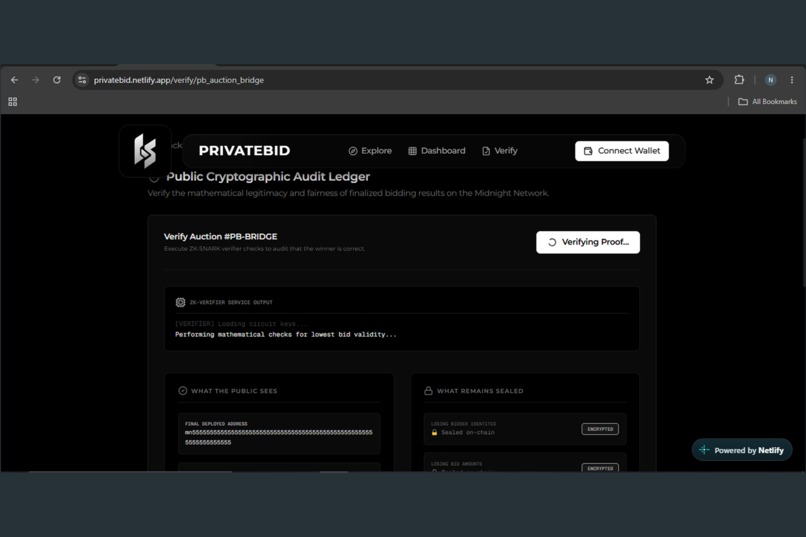Reload the page with the refresh icon

click(57, 80)
